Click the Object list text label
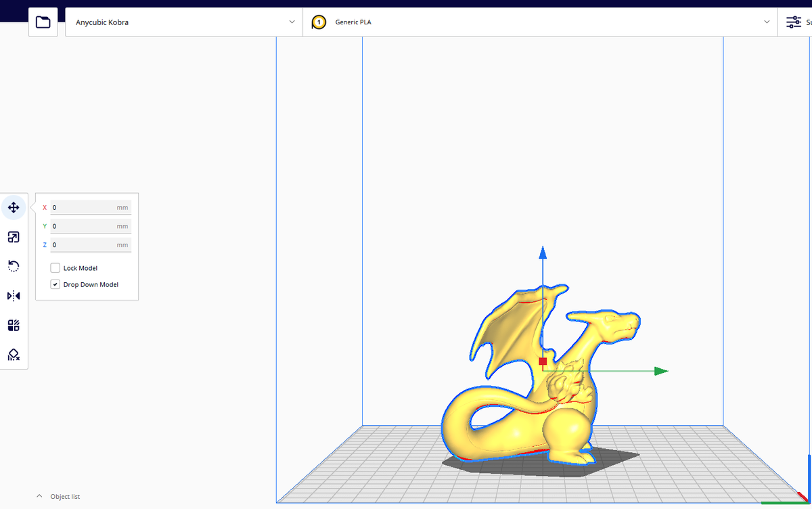 coord(66,496)
